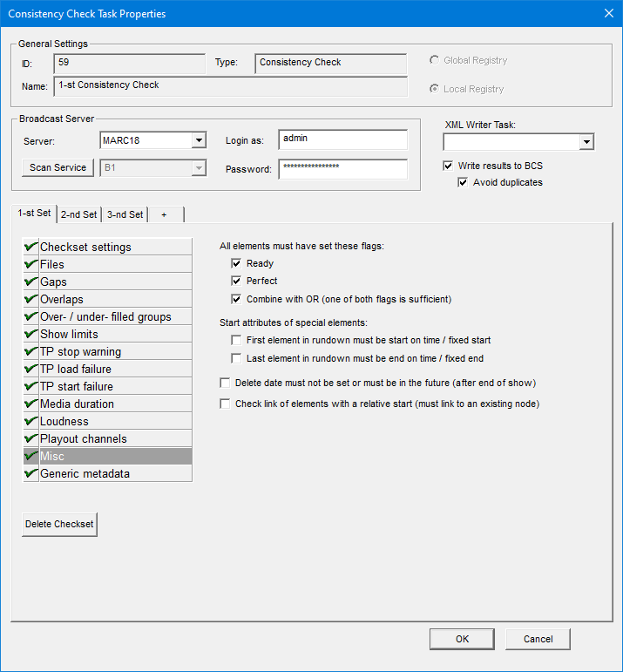This screenshot has height=672, width=623.
Task: Click the green checkmark beside Files
Action: tap(31, 264)
